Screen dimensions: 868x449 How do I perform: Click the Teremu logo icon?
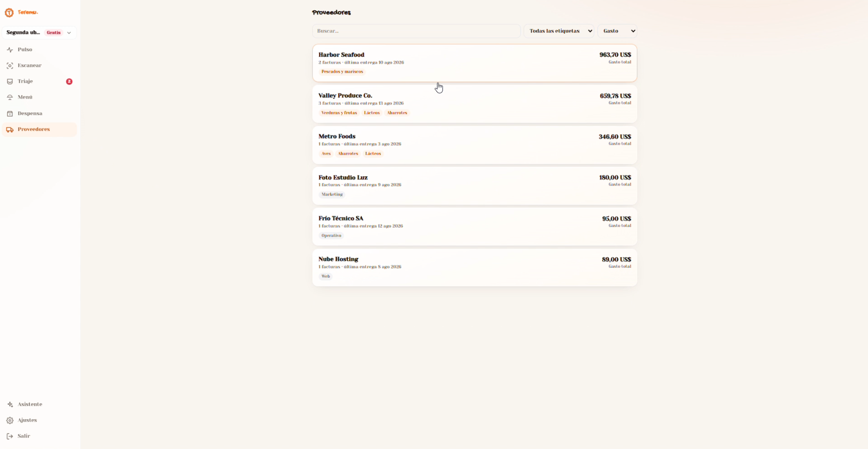(9, 12)
